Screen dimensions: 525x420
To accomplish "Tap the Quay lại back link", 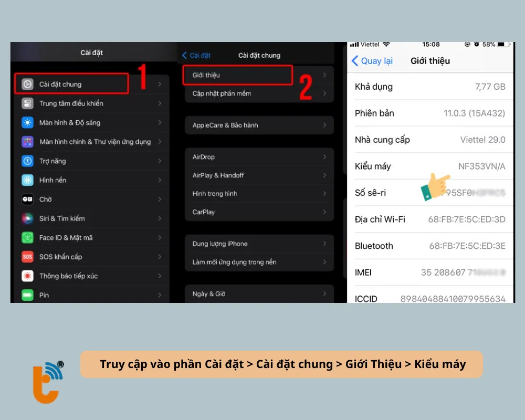I will tap(372, 61).
